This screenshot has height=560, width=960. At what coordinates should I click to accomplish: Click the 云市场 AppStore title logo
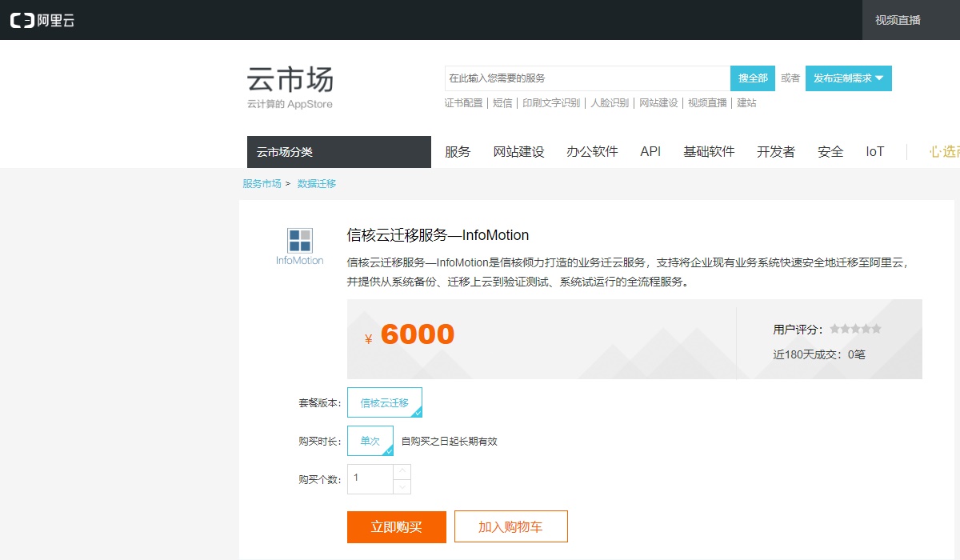coord(290,87)
